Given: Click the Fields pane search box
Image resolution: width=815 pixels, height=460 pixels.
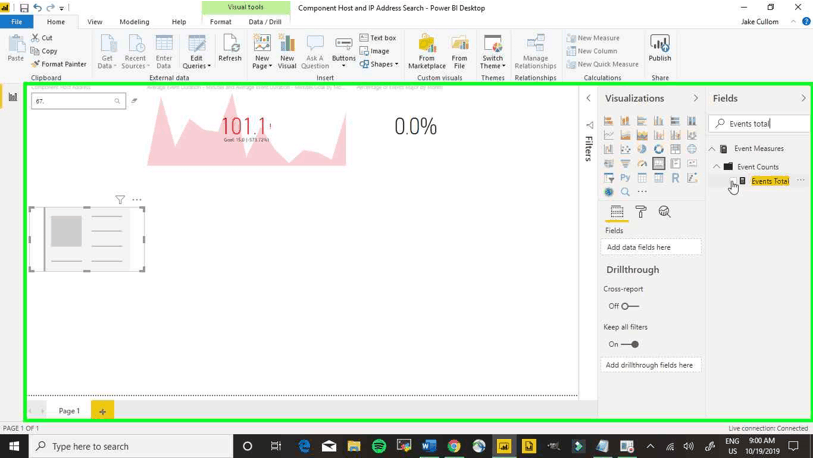Looking at the screenshot, I should (x=760, y=124).
